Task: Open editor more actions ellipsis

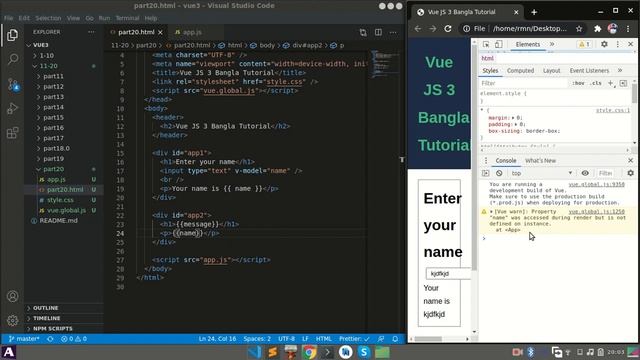Action: point(393,32)
